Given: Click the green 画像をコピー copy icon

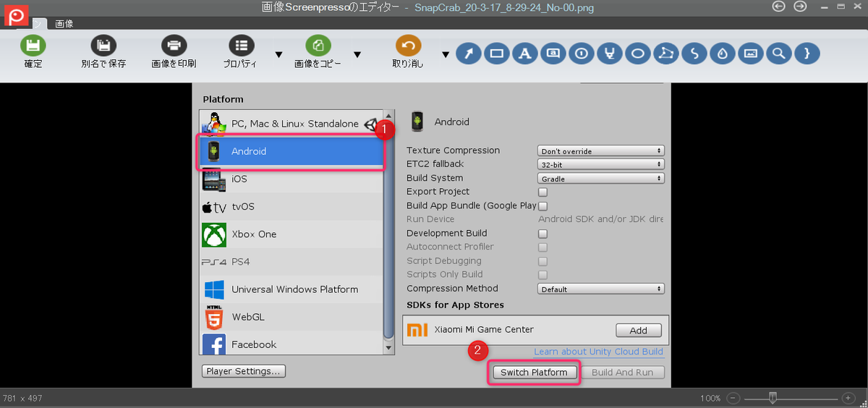Looking at the screenshot, I should coord(318,46).
